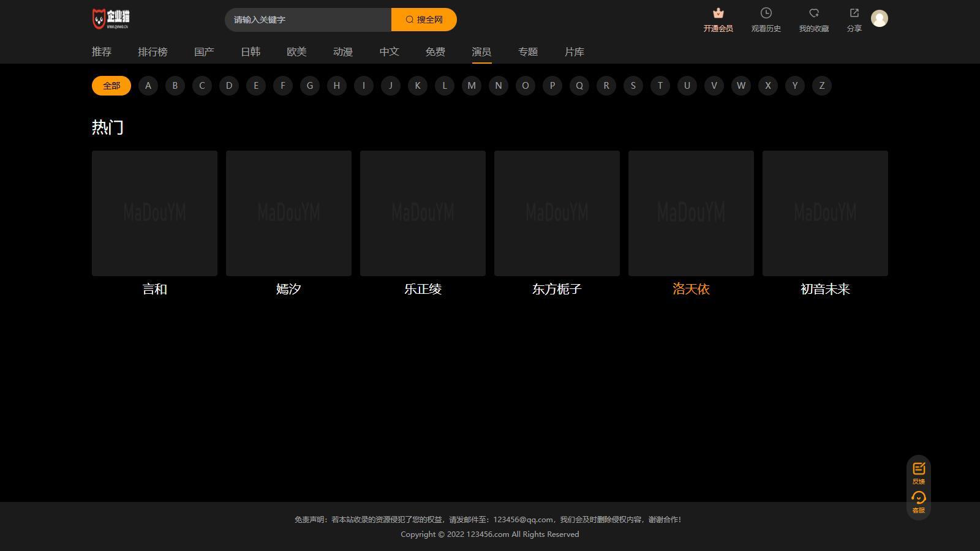This screenshot has height=551, width=980.
Task: Open the customer service icon
Action: click(919, 498)
